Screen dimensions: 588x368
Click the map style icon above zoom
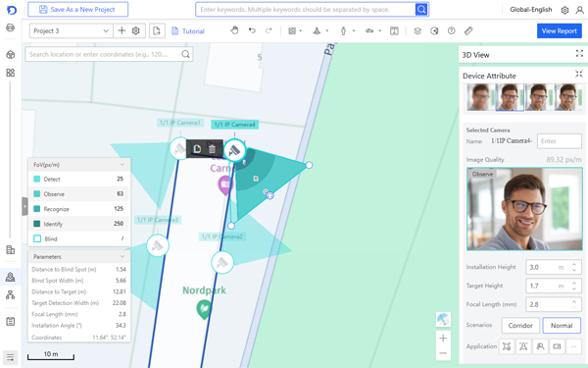(443, 320)
